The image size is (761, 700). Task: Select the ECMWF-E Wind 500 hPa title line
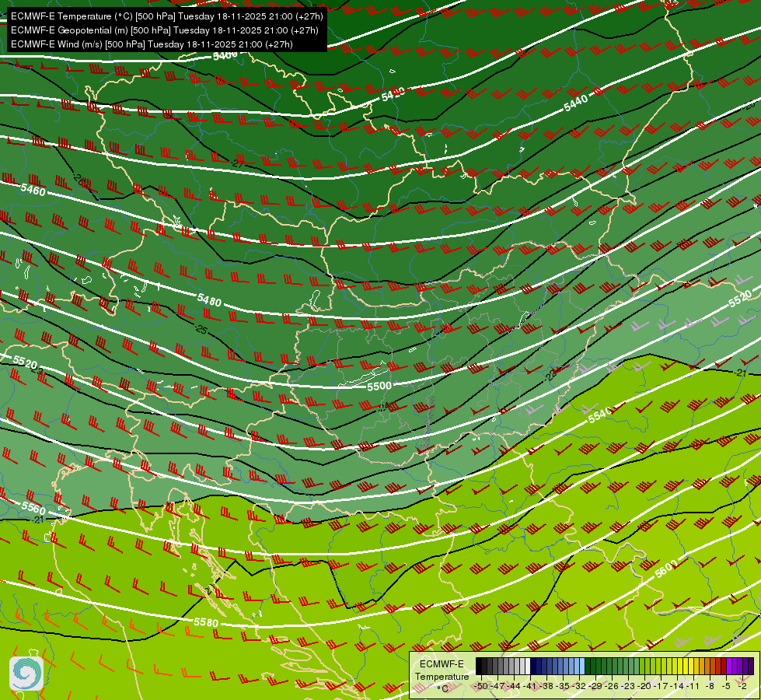click(x=152, y=44)
